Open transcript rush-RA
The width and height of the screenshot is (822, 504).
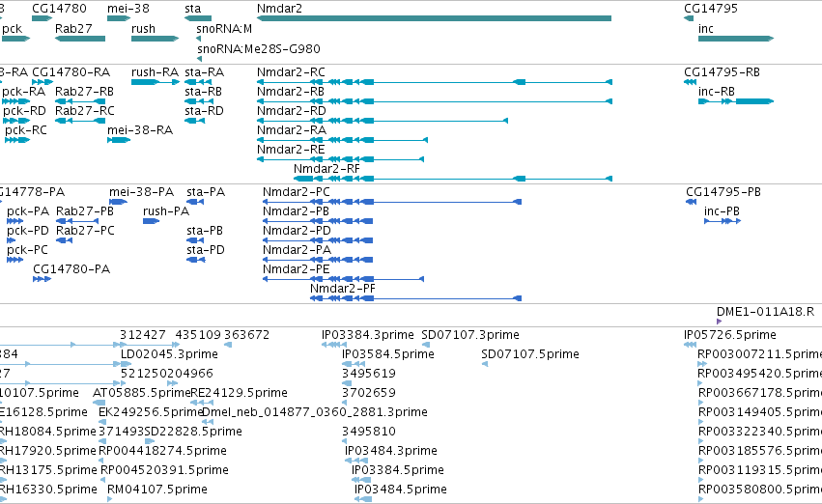click(156, 82)
